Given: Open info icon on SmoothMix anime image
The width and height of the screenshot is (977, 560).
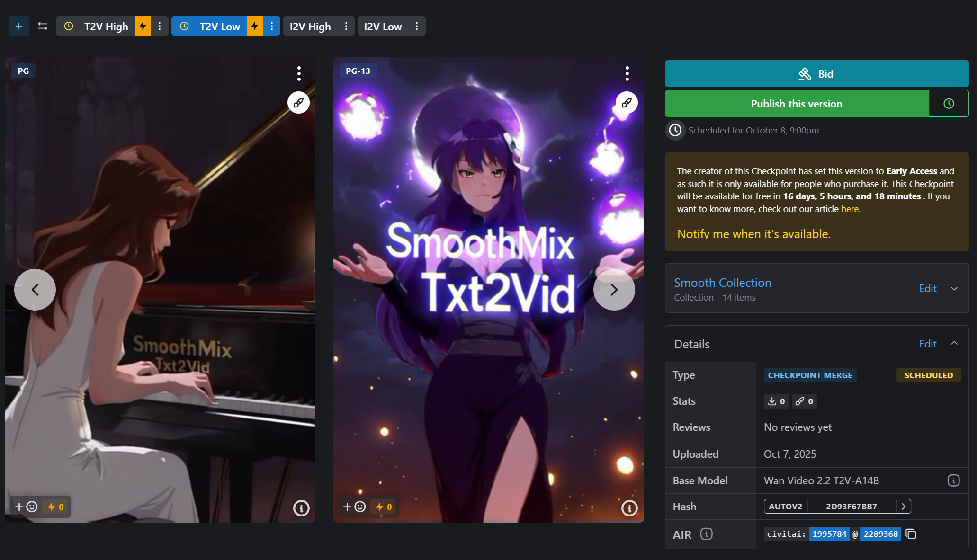Looking at the screenshot, I should (x=629, y=508).
